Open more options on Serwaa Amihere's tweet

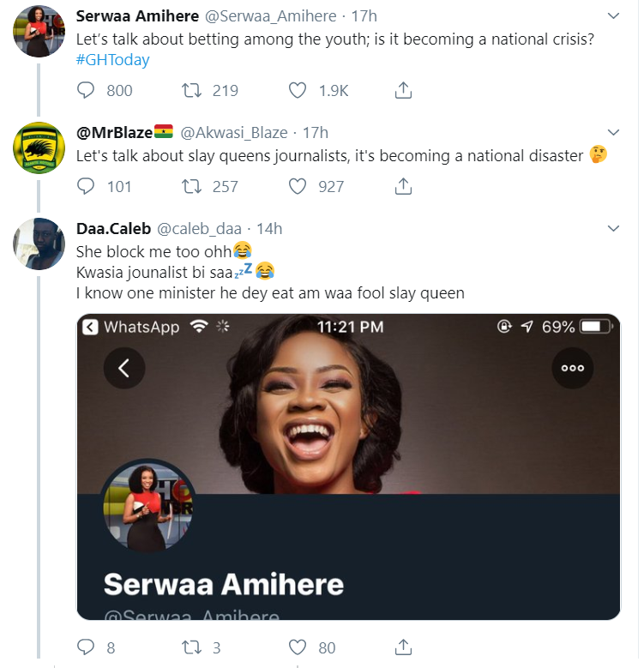pyautogui.click(x=613, y=16)
